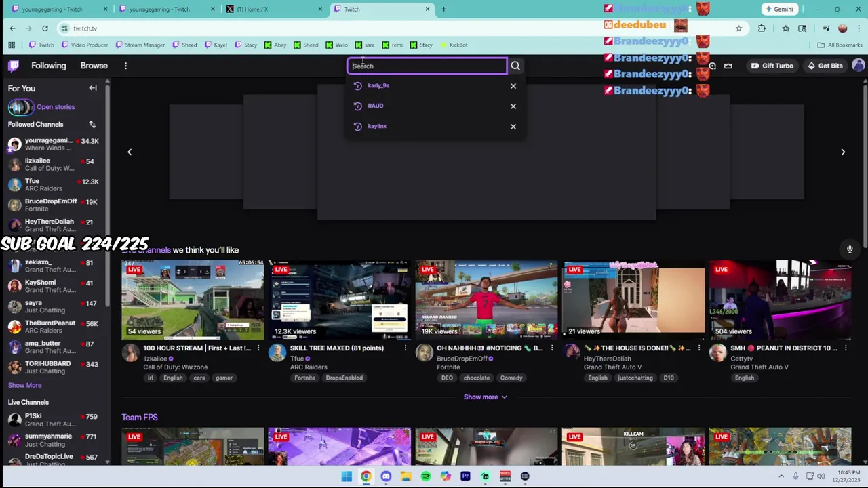
Task: Show hidden system tray icons
Action: click(x=781, y=476)
